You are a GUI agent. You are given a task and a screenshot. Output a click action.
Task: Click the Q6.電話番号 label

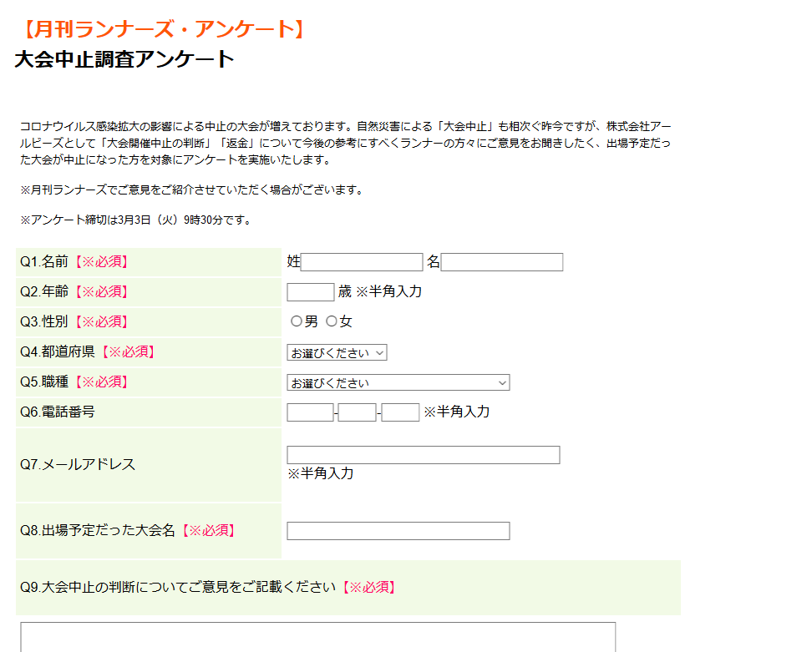coord(58,412)
